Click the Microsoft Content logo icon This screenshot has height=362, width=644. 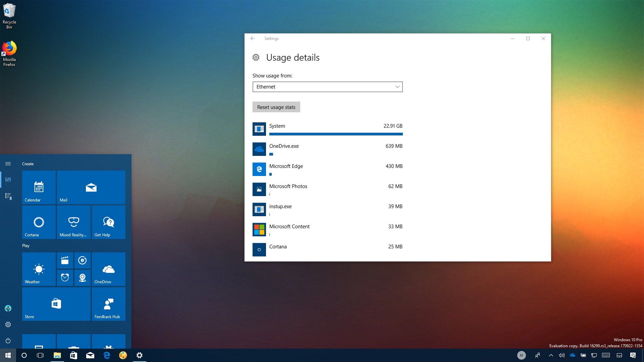coord(259,229)
